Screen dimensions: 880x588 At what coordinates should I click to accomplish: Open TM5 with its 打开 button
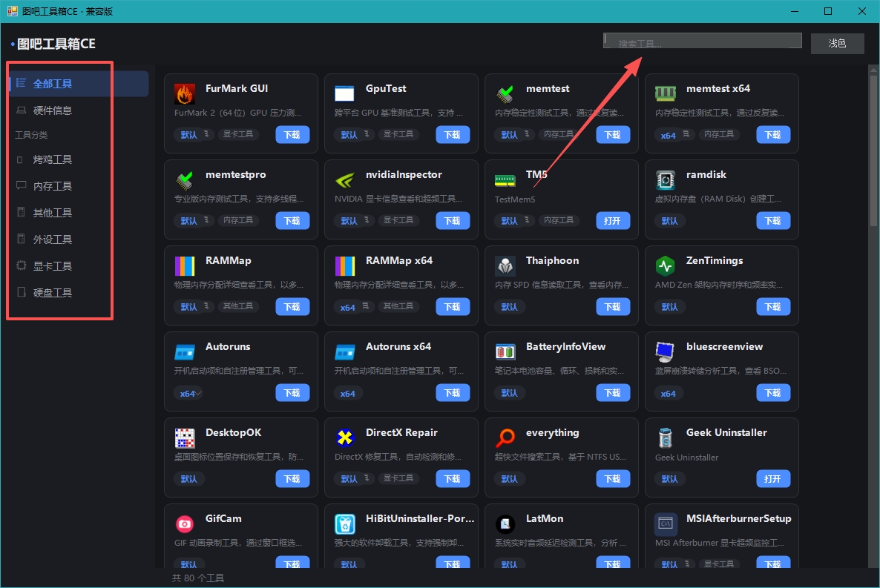point(613,220)
